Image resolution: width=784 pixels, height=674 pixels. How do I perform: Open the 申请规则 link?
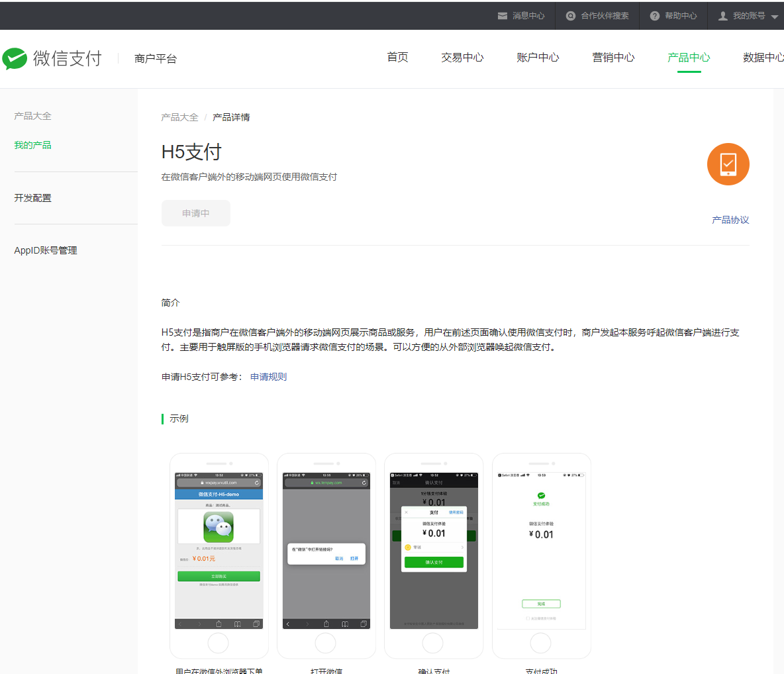coord(268,377)
